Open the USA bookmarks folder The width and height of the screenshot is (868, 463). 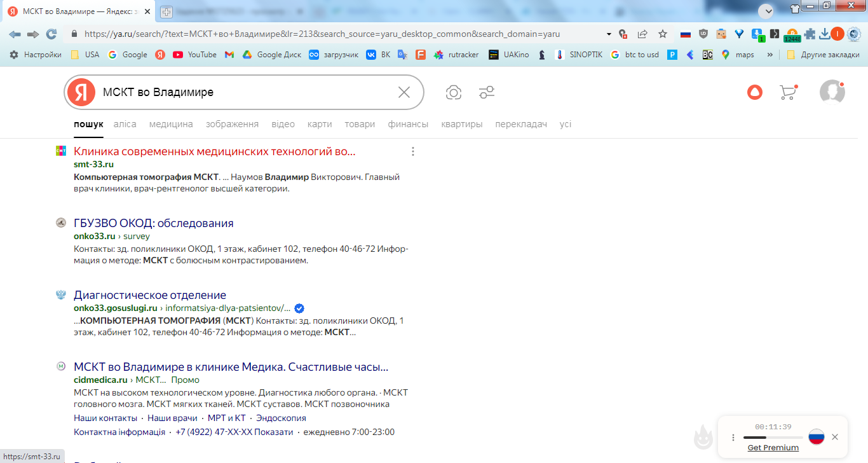(x=85, y=55)
